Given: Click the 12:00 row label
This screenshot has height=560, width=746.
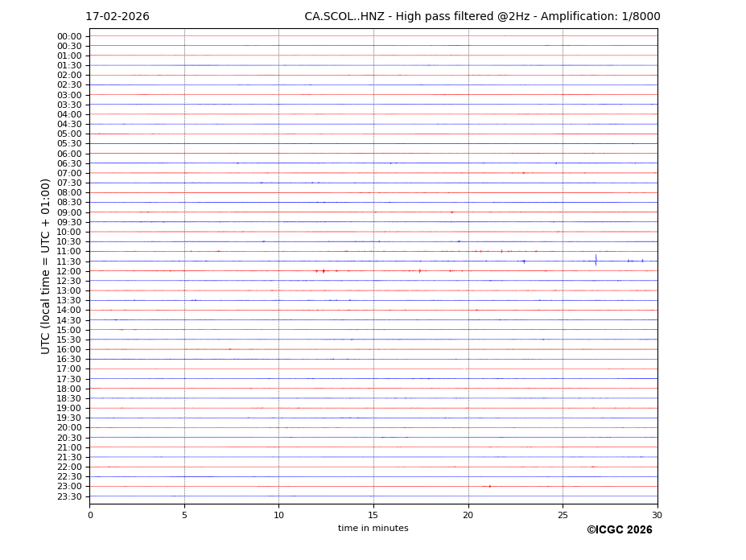Looking at the screenshot, I should tap(69, 271).
